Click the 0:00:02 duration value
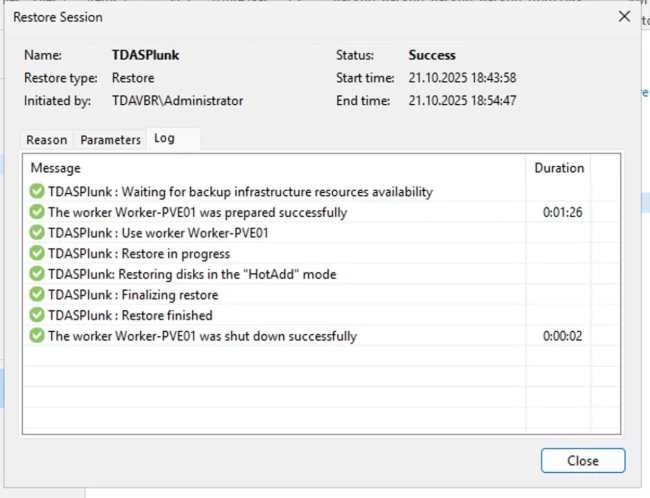 coord(562,336)
